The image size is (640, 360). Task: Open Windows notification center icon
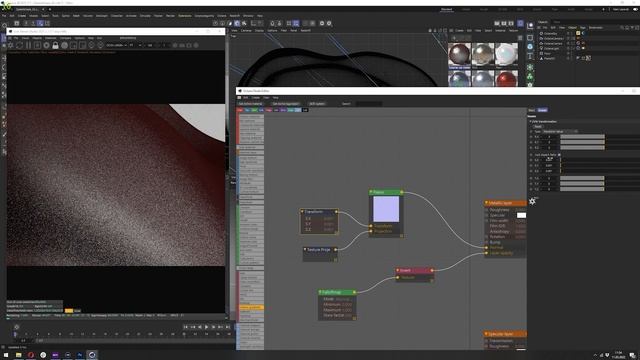[x=632, y=355]
